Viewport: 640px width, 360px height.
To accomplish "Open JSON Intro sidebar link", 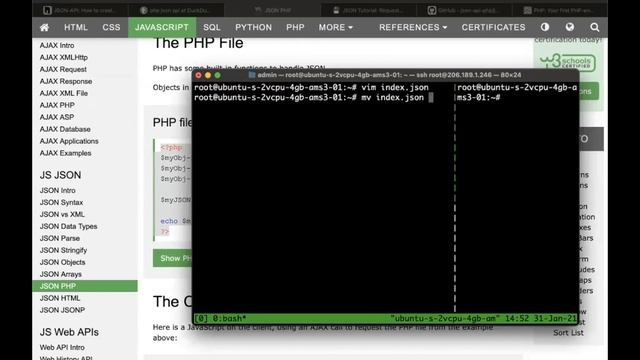I will (x=58, y=190).
